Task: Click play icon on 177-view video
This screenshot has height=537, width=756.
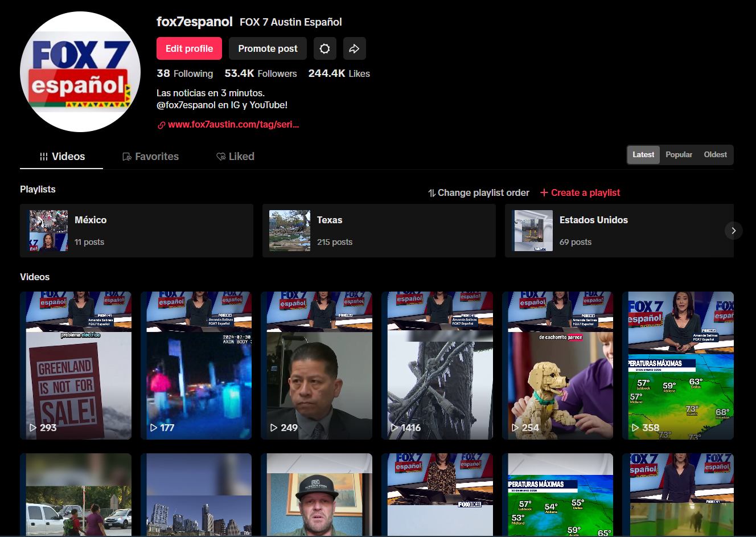Action: [154, 428]
